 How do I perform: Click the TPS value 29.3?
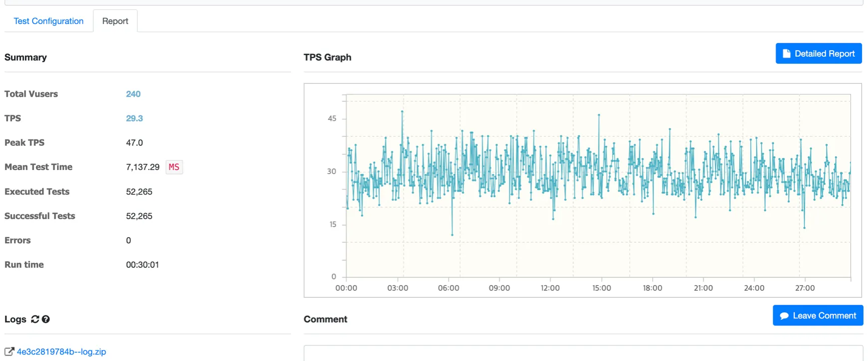[134, 118]
